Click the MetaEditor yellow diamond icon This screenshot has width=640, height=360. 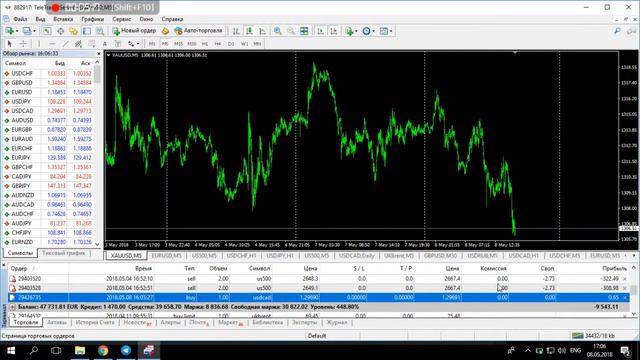pos(165,31)
